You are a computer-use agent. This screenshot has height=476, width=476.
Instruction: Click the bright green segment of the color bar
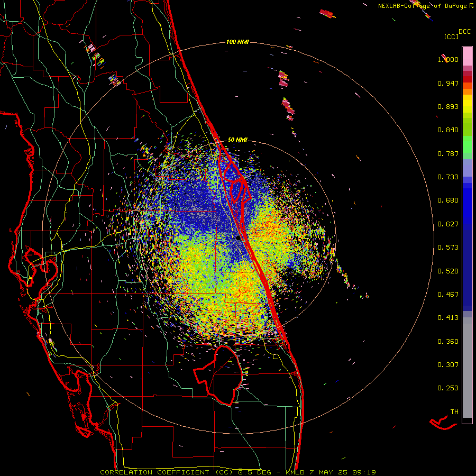point(467,144)
